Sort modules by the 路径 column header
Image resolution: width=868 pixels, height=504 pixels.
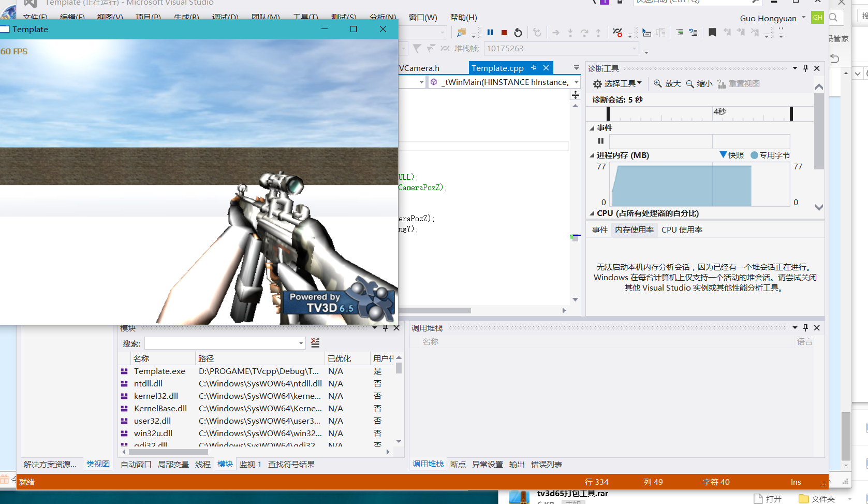point(260,358)
